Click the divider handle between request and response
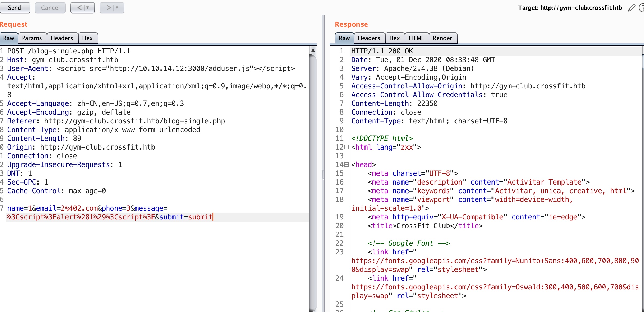Screen dimensions: 644x312 pos(323,174)
